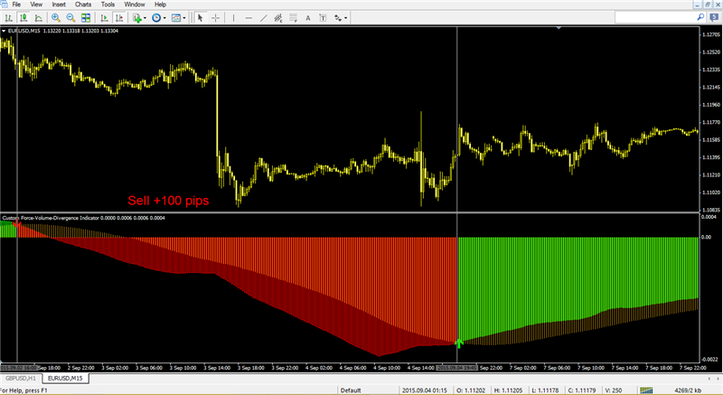Click the O: 1.11202 open price field

tap(470, 390)
